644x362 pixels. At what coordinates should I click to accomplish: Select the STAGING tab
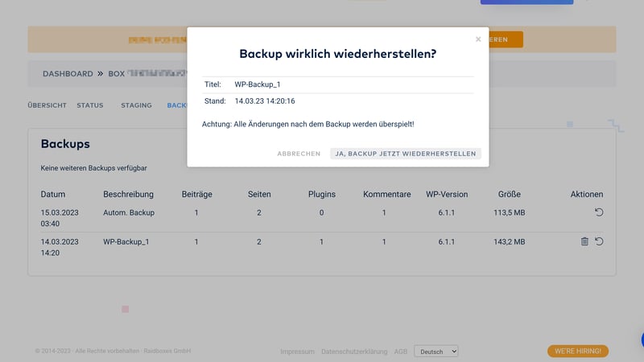coord(136,105)
